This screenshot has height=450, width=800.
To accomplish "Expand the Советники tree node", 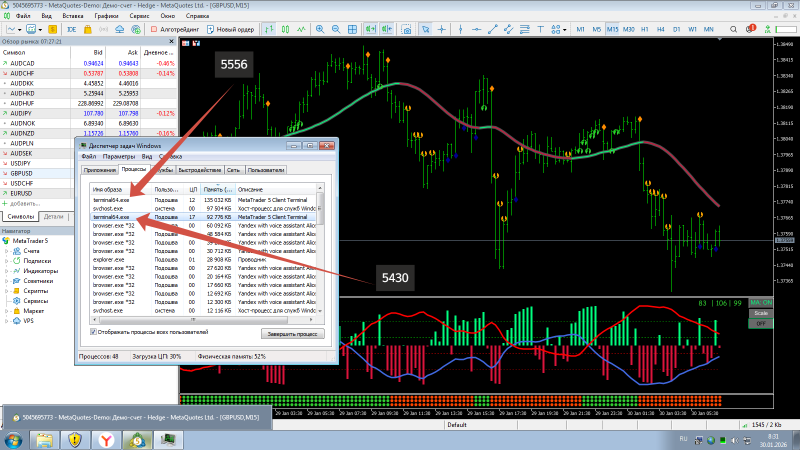I will [x=7, y=281].
